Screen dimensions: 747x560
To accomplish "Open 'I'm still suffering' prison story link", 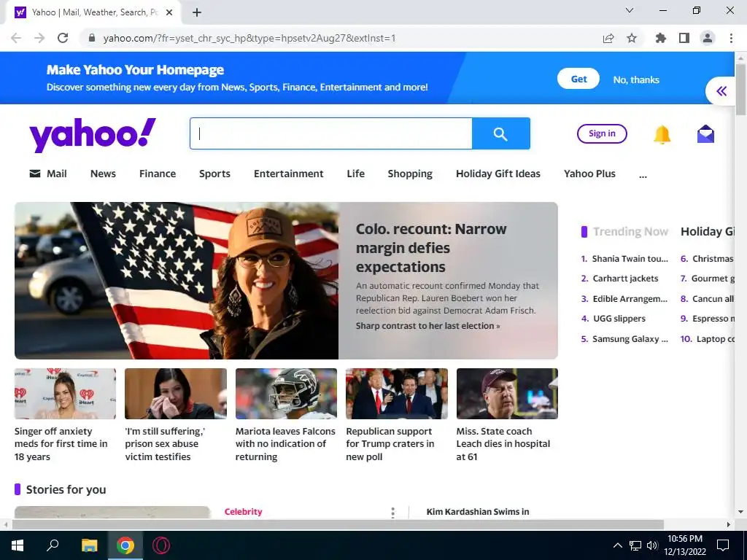I will 165,444.
